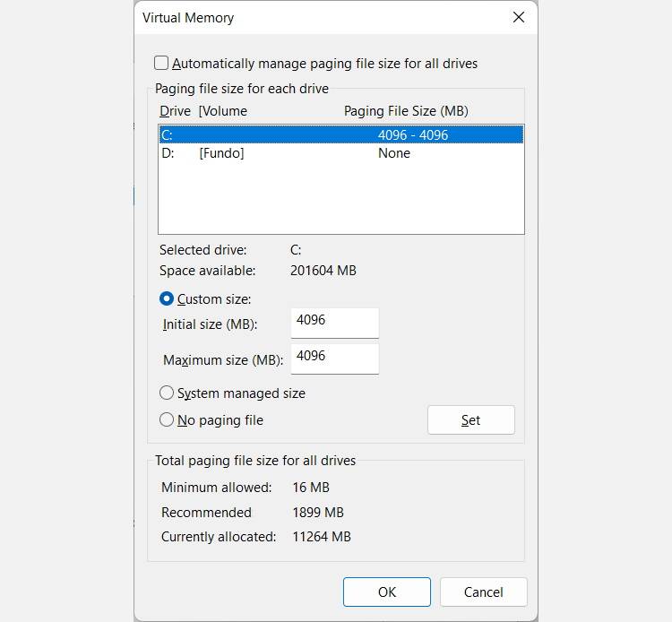Click the 1899 MB recommended value

(318, 513)
